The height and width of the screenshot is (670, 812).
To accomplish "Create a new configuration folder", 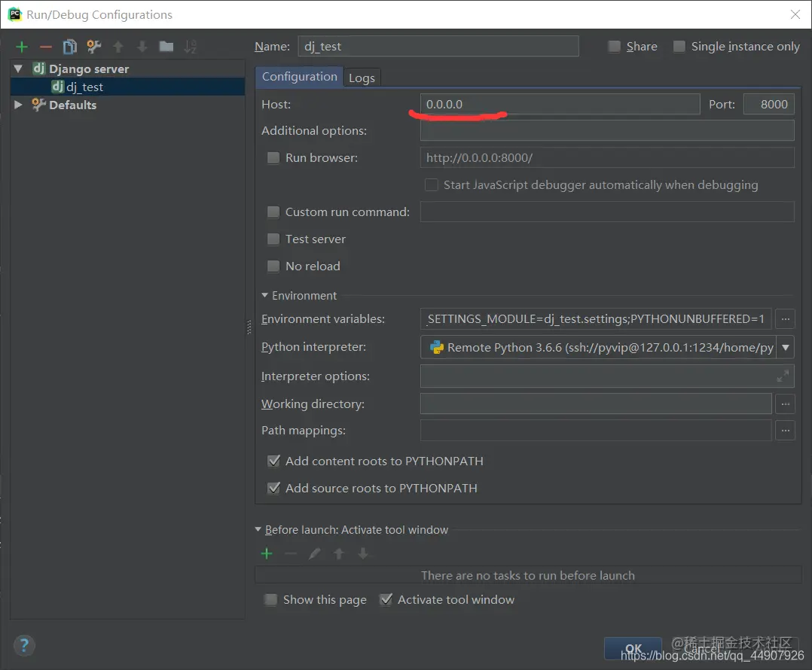I will [x=166, y=47].
